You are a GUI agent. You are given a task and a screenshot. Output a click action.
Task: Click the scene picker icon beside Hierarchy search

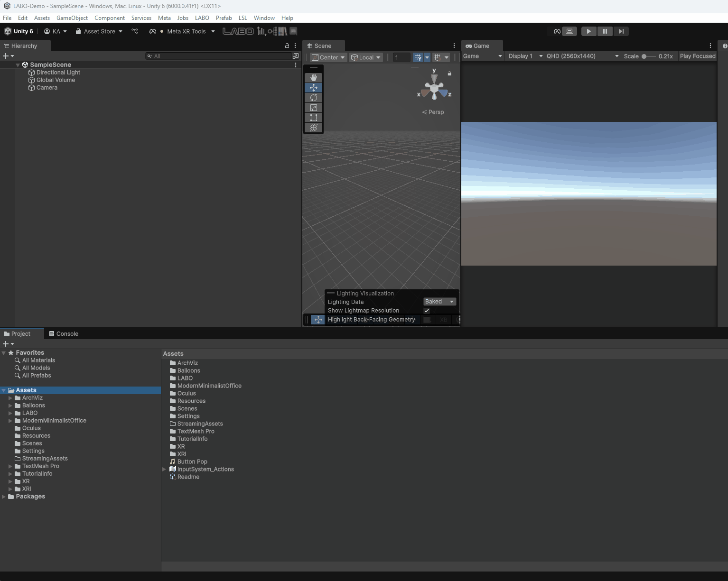pos(296,56)
